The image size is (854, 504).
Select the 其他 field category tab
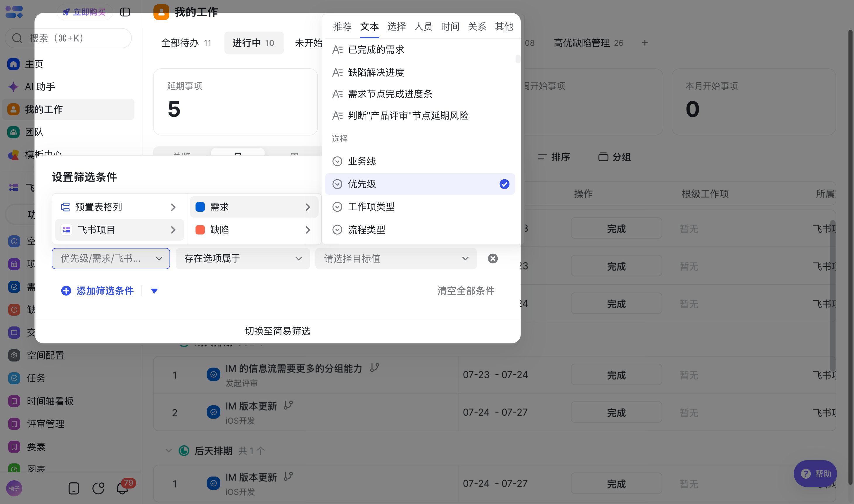click(504, 27)
